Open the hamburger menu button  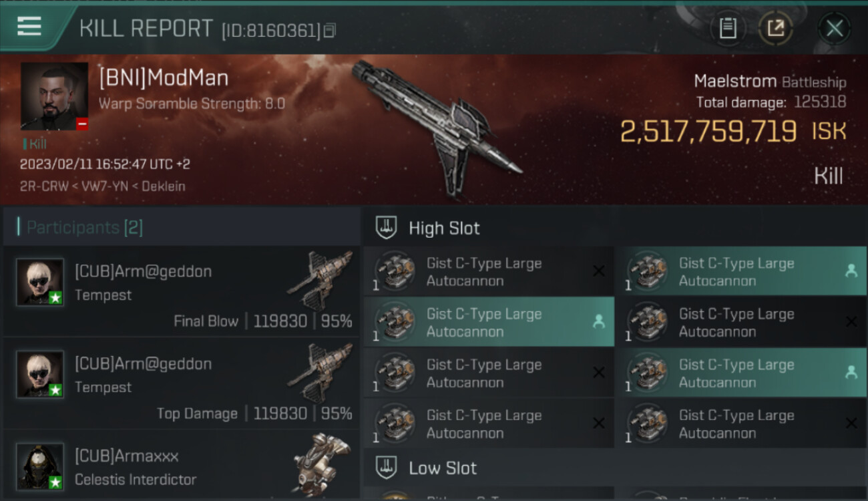pyautogui.click(x=29, y=27)
